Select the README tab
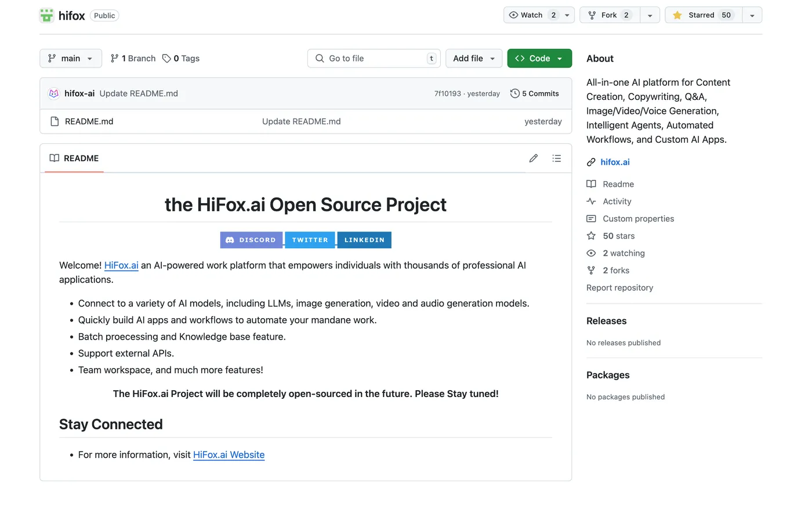Screen dimensions: 812x505 (74, 158)
